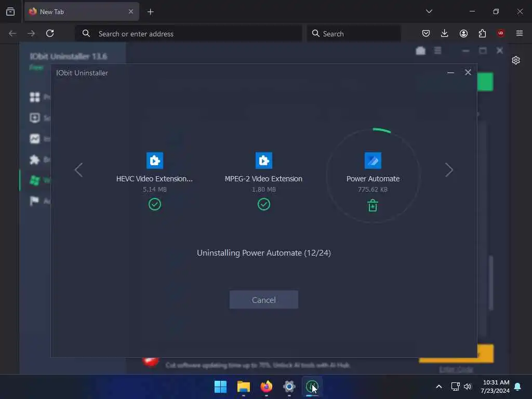Open Pocket save icon
This screenshot has height=399, width=532.
tap(426, 33)
